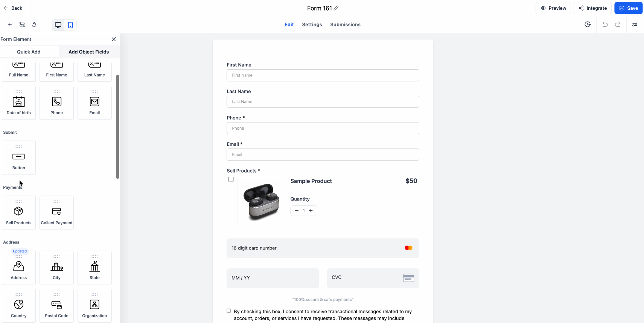Increase product quantity with plus button
The image size is (644, 323).
(311, 211)
